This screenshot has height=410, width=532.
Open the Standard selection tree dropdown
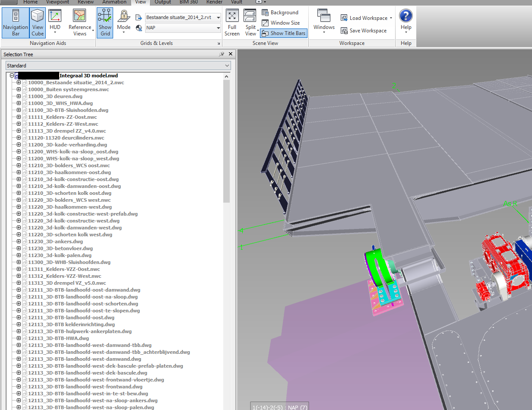[x=226, y=65]
